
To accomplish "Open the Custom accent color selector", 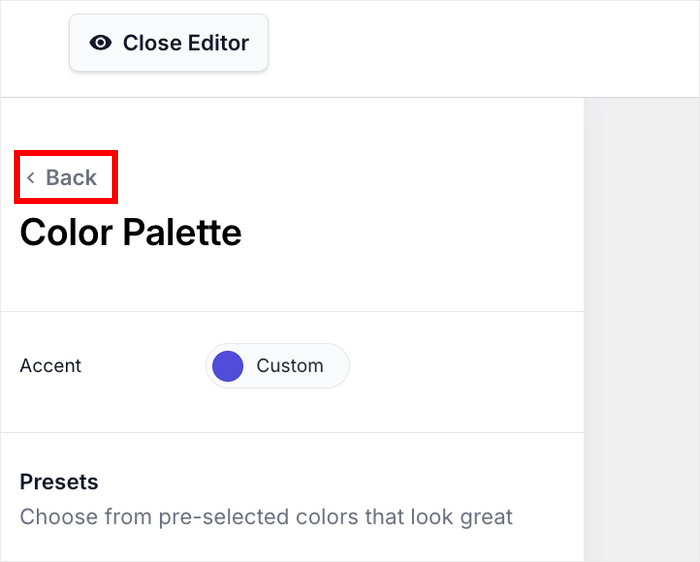I will (x=277, y=366).
